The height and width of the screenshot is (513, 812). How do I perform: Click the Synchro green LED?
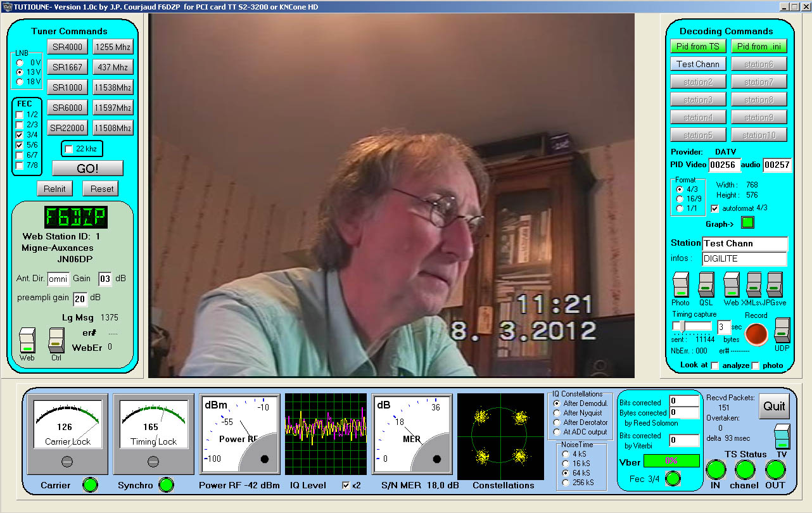pyautogui.click(x=165, y=485)
